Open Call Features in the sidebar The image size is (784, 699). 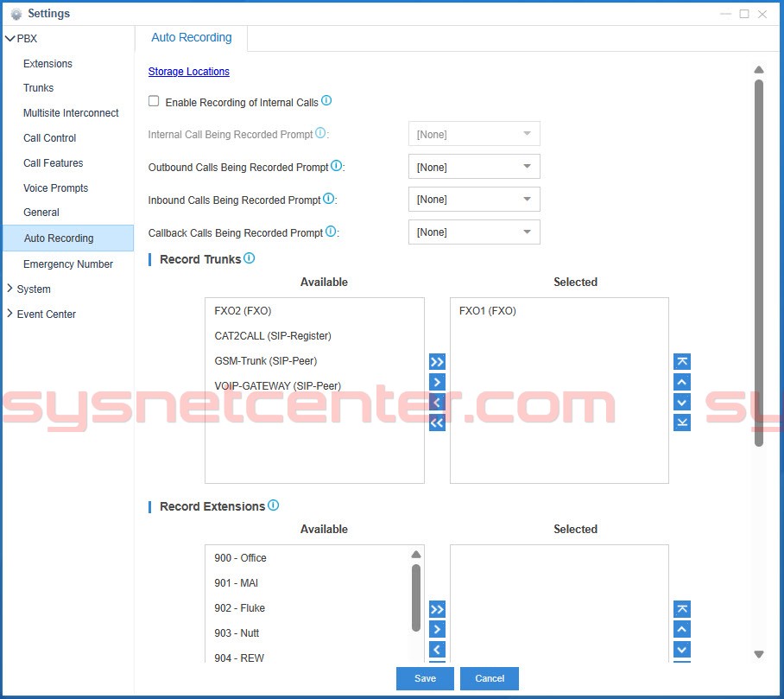54,162
